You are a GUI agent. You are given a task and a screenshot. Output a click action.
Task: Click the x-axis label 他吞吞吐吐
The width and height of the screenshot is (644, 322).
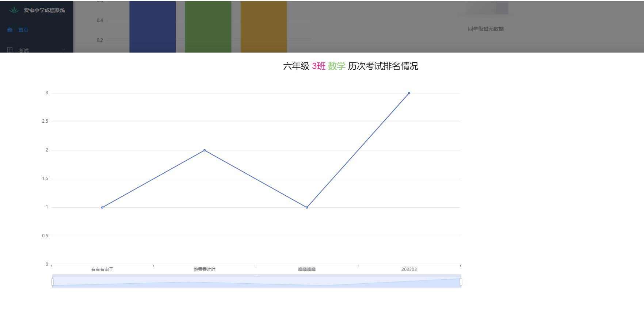point(205,269)
